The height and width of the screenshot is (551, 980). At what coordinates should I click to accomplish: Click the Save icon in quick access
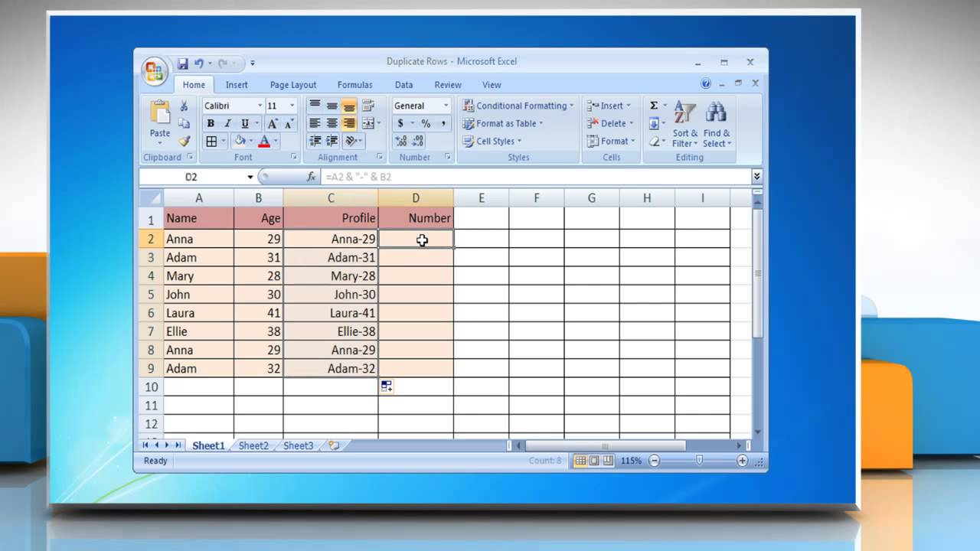183,64
